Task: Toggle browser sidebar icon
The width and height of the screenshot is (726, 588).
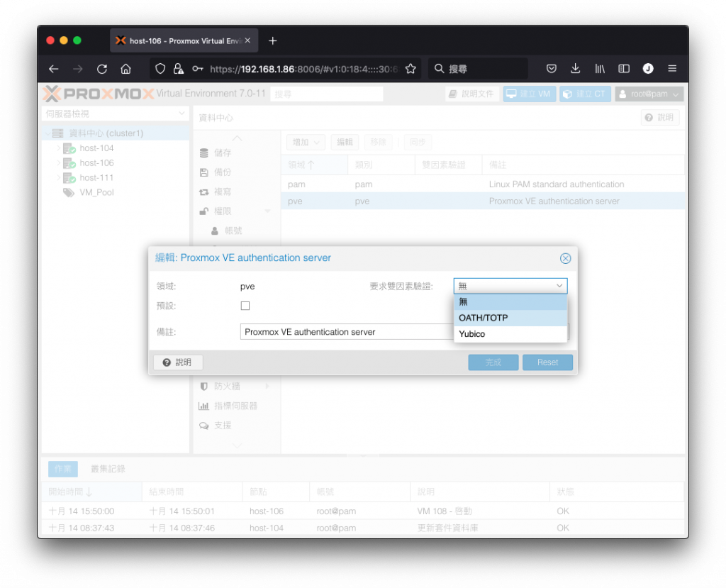Action: [624, 69]
